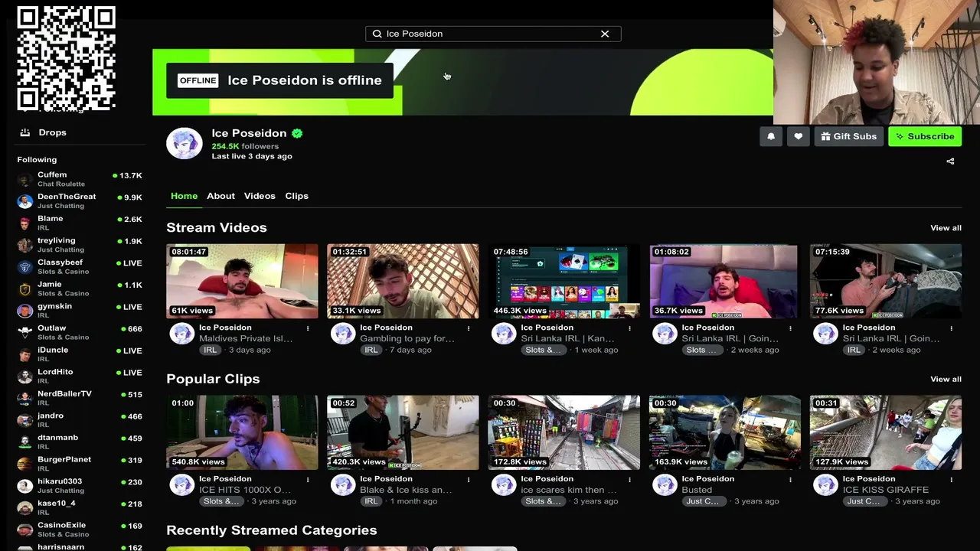Click the Slots tag under ICE HITS clip

[221, 501]
